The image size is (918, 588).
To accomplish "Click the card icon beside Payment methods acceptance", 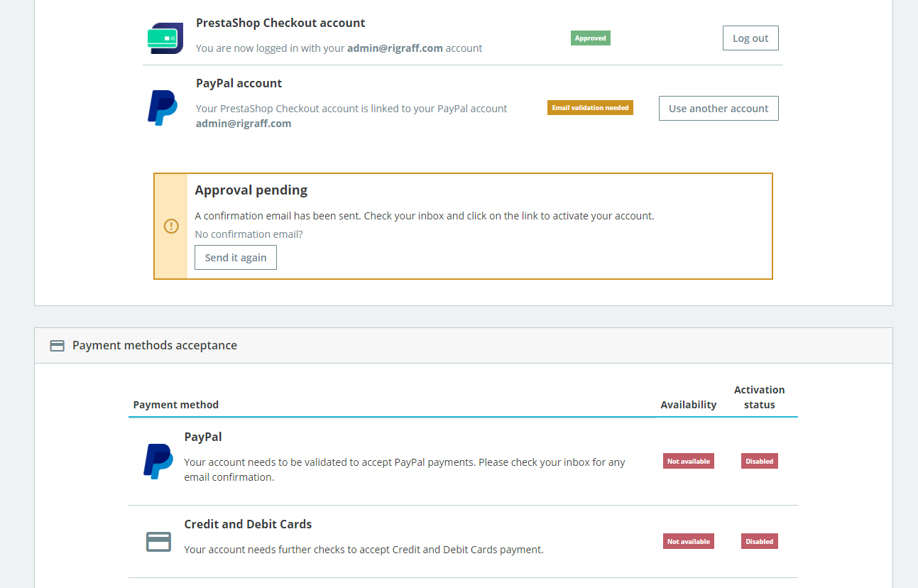I will click(57, 346).
